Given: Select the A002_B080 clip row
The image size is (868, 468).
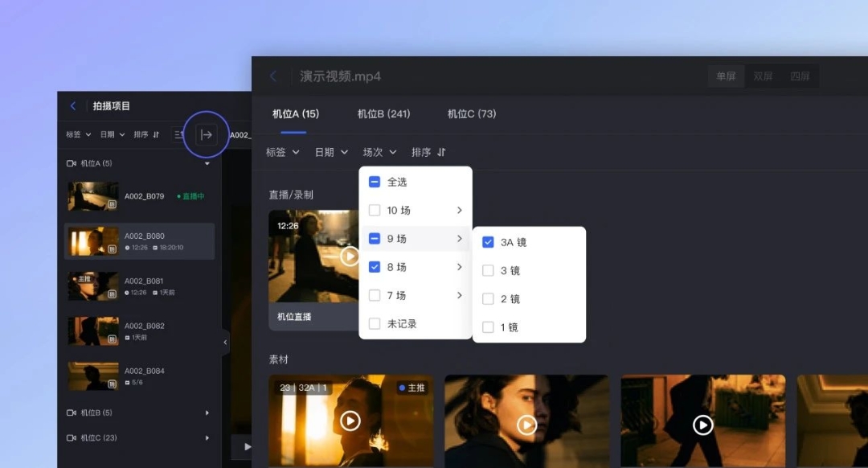Looking at the screenshot, I should pos(140,241).
